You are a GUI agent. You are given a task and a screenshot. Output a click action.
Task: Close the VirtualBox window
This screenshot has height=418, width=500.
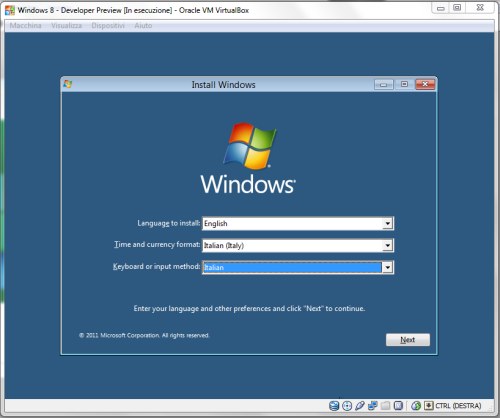pyautogui.click(x=480, y=8)
